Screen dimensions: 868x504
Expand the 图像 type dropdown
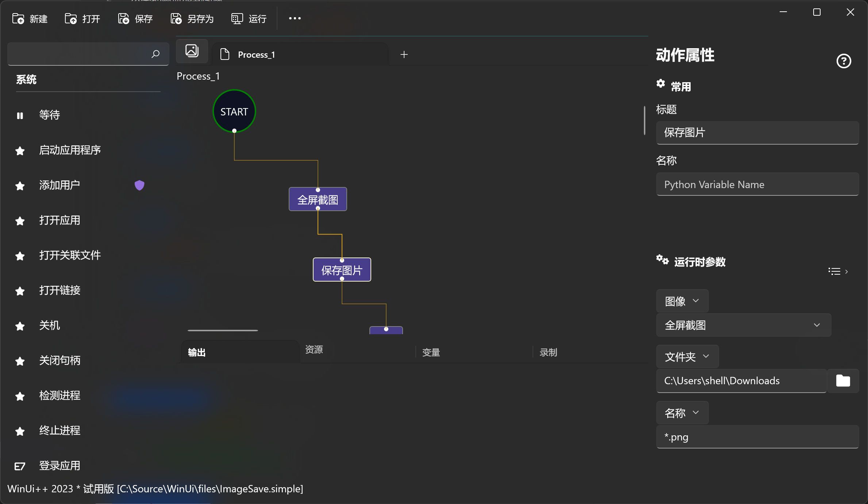click(682, 301)
